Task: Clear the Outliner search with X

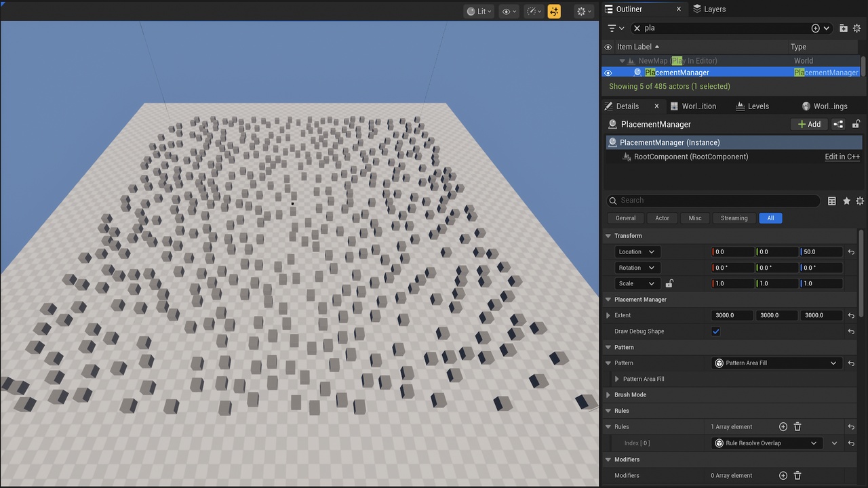Action: tap(637, 28)
